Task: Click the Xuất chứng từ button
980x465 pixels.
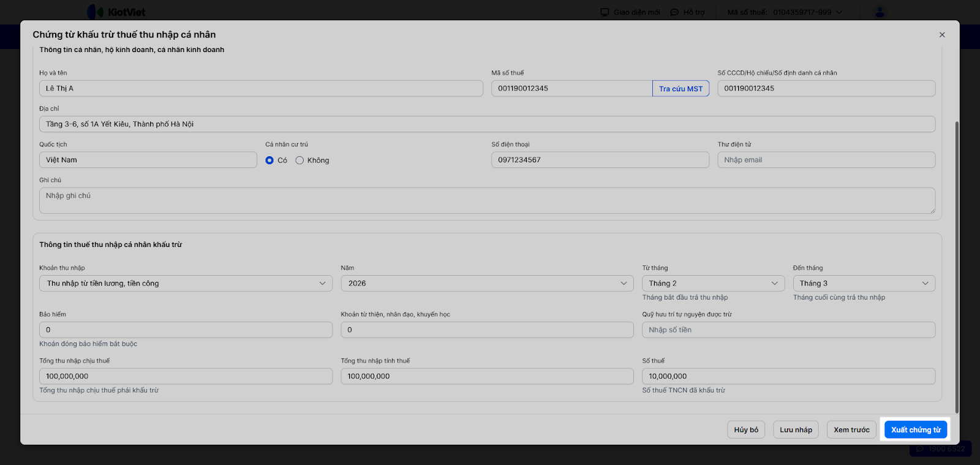Action: 916,430
